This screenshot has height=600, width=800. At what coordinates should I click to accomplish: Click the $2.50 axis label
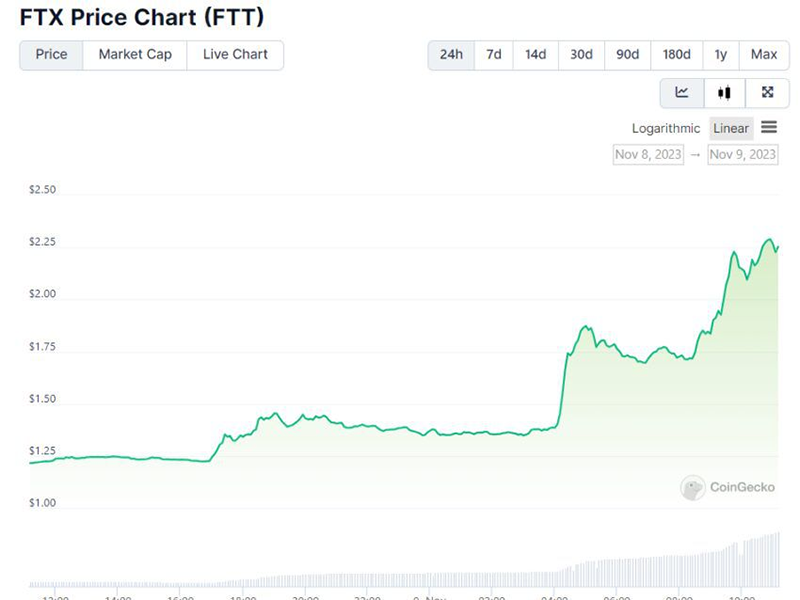tap(42, 190)
